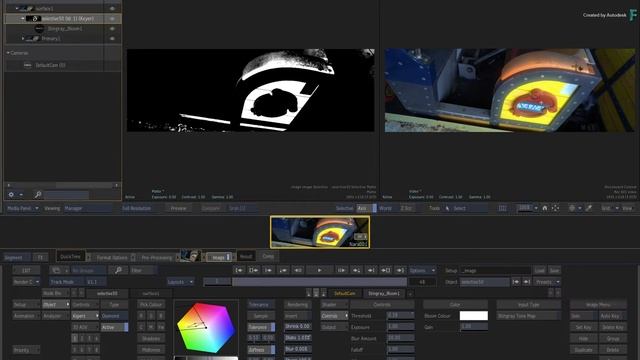Toggle the Axis selection button
The image size is (640, 360).
click(x=366, y=208)
